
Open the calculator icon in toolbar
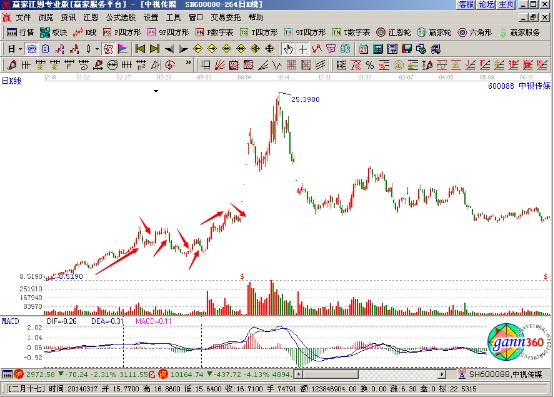[378, 49]
